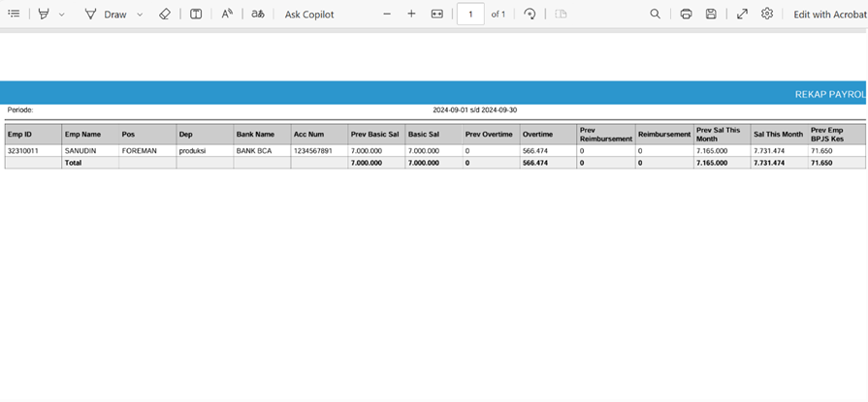Rotate the page
Screen dimensions: 868x402
[x=530, y=15]
